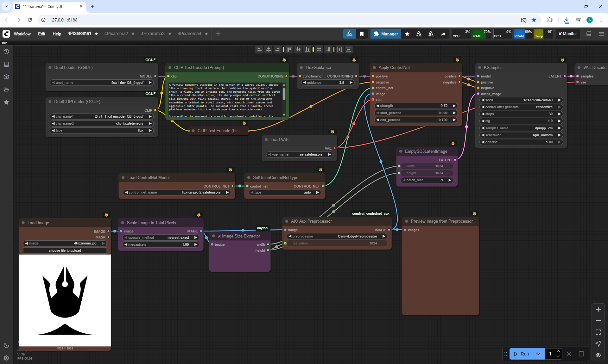The image size is (608, 364).
Task: Click choose file to upload button
Action: [x=65, y=250]
